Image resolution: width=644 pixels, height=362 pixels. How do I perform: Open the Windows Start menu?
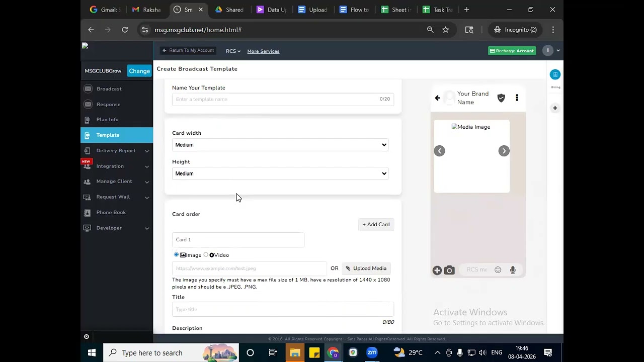(x=92, y=352)
